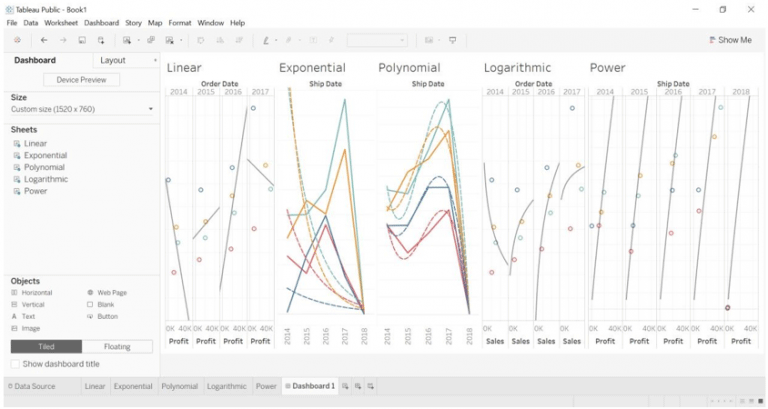This screenshot has width=768, height=409.
Task: Click the Undo back arrow icon
Action: [x=44, y=40]
